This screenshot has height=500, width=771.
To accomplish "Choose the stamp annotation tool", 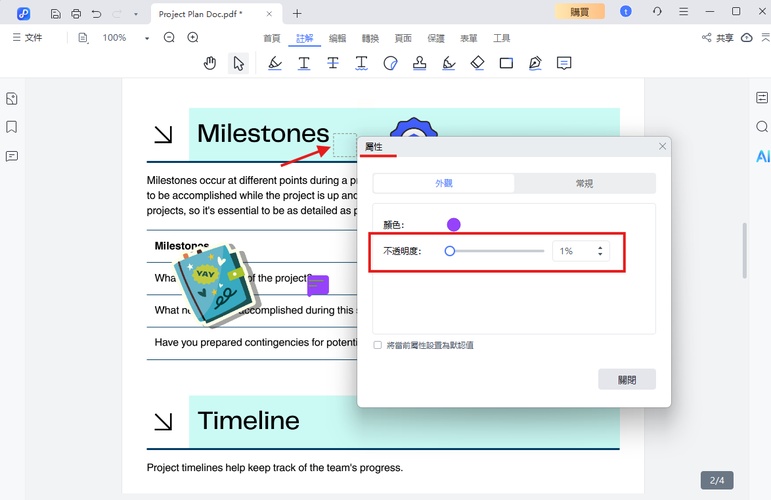I will pos(420,63).
